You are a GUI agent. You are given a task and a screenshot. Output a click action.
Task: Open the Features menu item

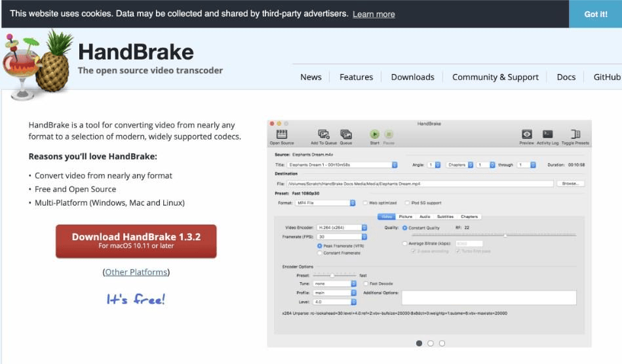tap(356, 77)
